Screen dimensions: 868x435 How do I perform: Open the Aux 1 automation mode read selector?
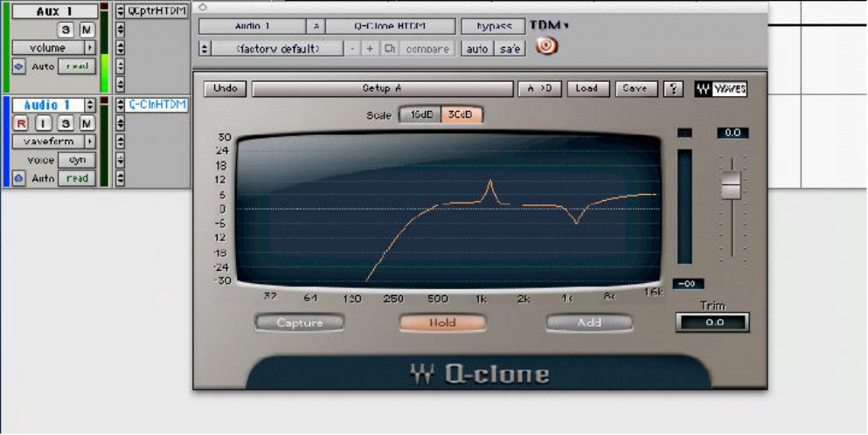tap(77, 66)
